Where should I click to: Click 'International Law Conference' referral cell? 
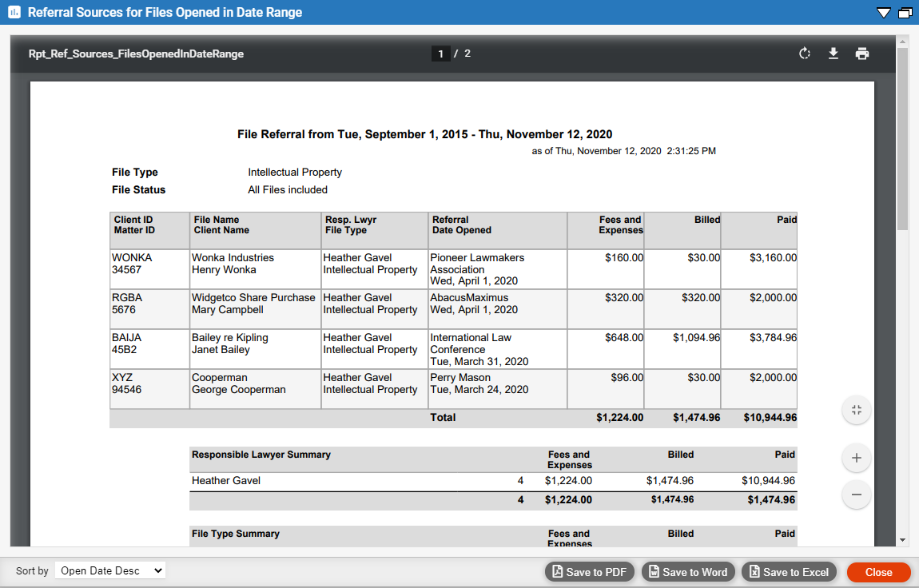tap(471, 344)
